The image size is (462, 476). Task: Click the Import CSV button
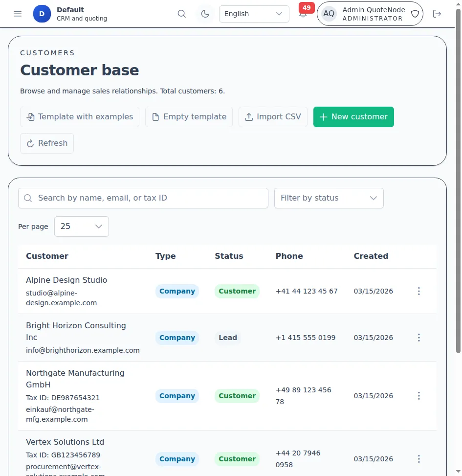273,117
